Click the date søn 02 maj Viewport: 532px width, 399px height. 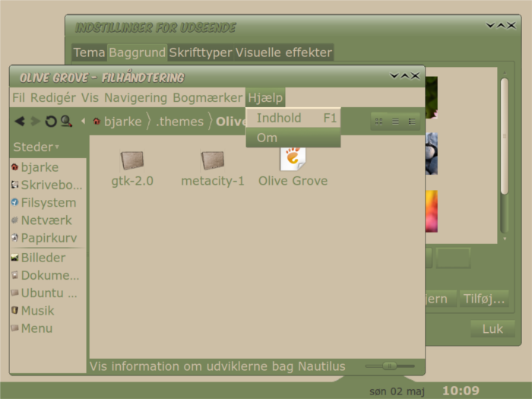[397, 391]
